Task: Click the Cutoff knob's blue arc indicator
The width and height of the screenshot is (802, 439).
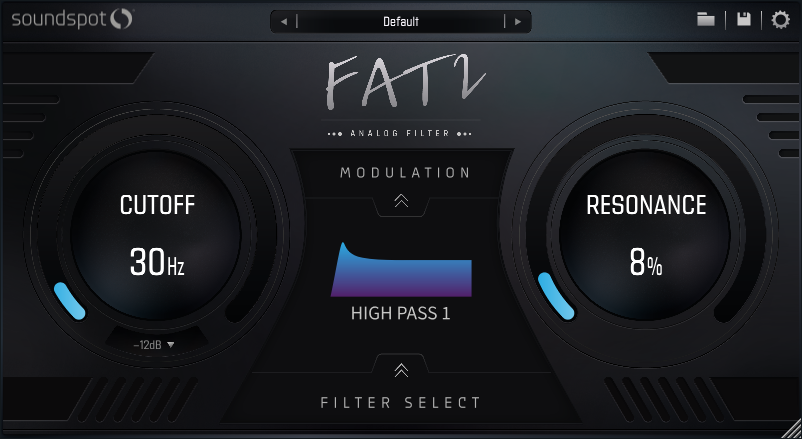Action: click(69, 302)
